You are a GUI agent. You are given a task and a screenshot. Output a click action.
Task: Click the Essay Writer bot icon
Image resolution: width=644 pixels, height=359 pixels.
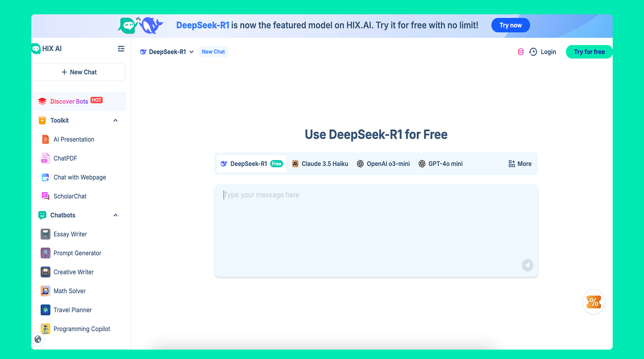coord(45,234)
